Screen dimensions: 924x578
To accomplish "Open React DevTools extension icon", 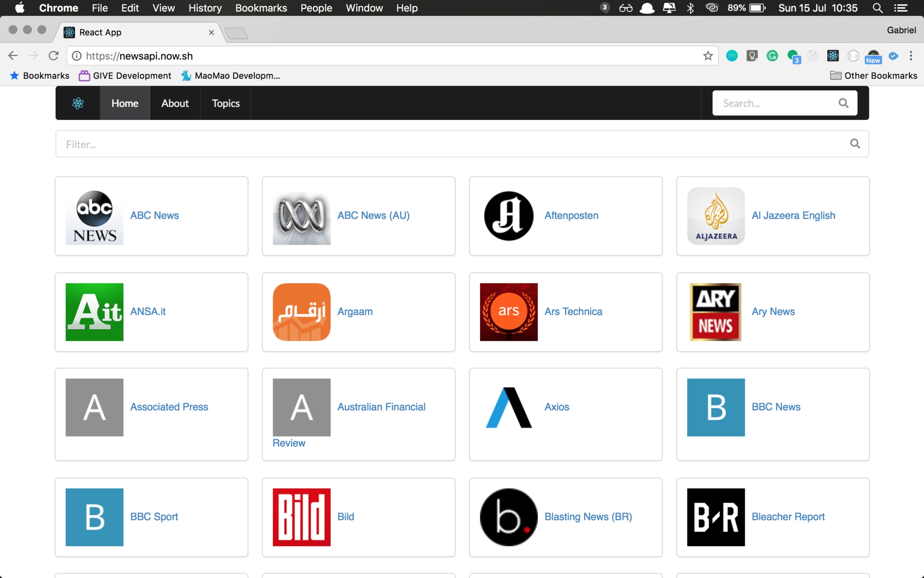I will [x=832, y=56].
